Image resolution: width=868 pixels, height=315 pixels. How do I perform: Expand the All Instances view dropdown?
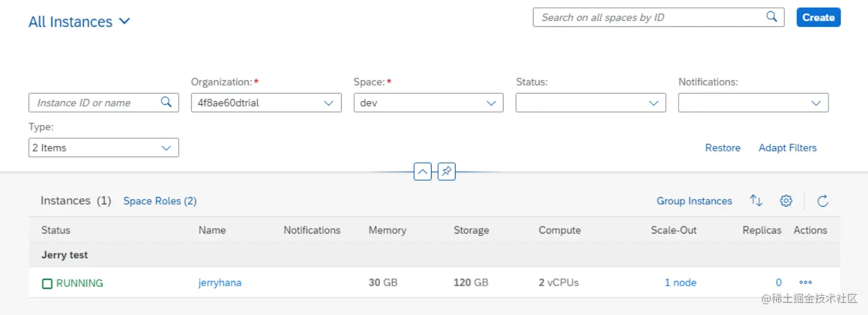124,22
